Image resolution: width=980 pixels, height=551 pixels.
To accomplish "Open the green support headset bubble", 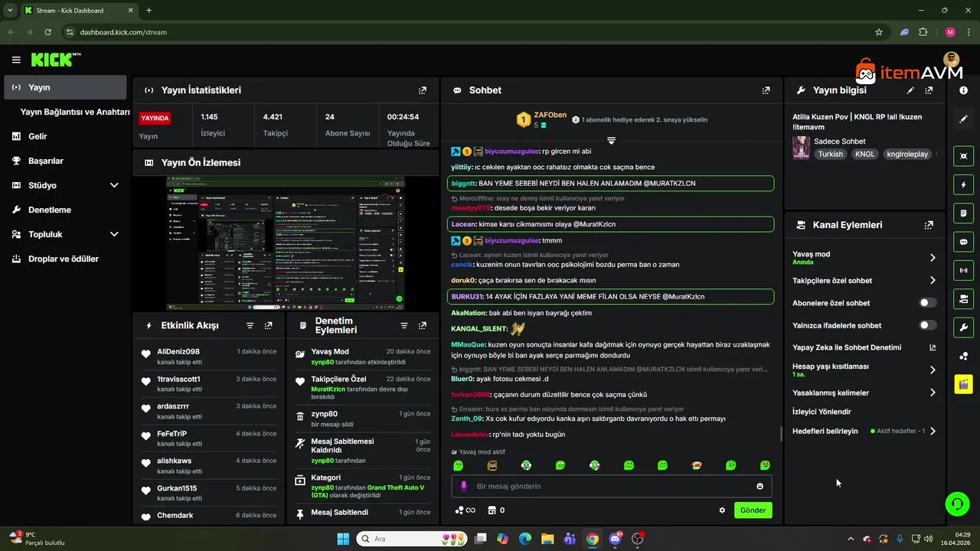I will [x=957, y=504].
